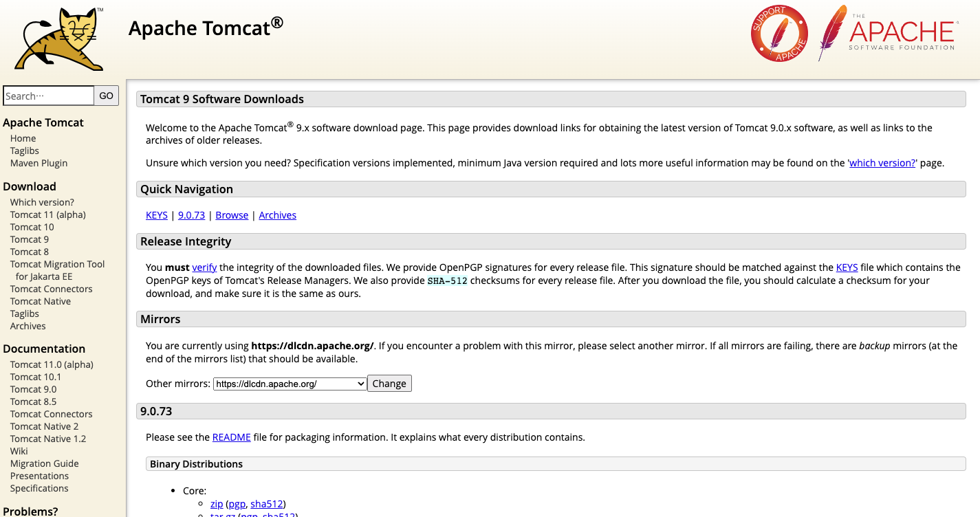Go to Tomcat 11 (alpha) download
The image size is (980, 517).
[x=48, y=214]
